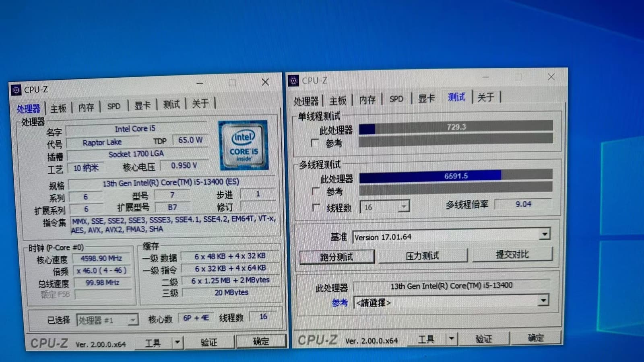This screenshot has width=644, height=362.
Task: Open the 显卡 tab in the processor window
Action: pyautogui.click(x=142, y=105)
